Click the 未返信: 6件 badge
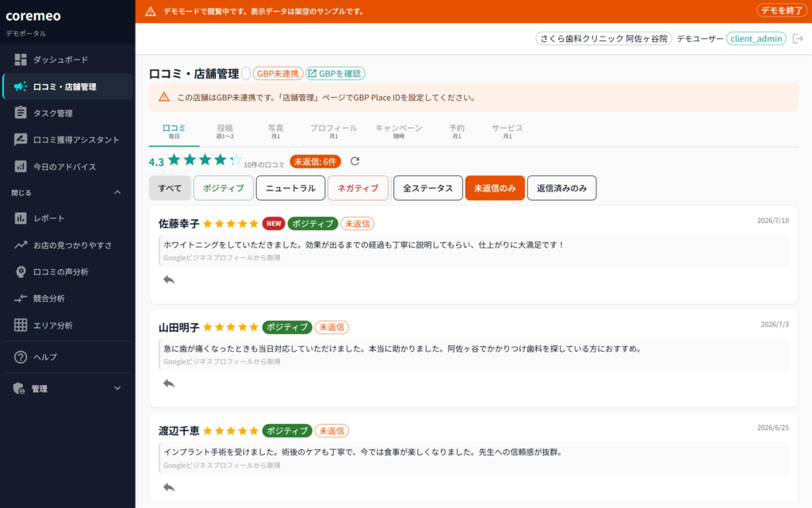812x508 pixels. click(316, 162)
